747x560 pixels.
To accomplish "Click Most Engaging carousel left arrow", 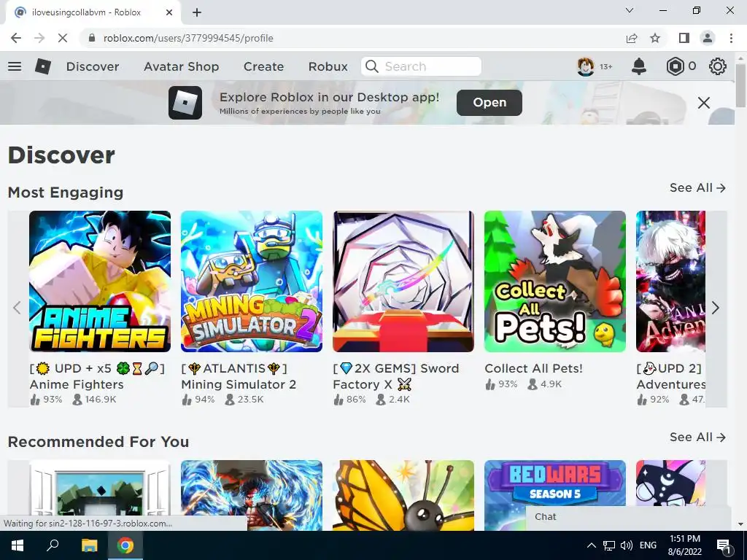I will click(x=18, y=308).
